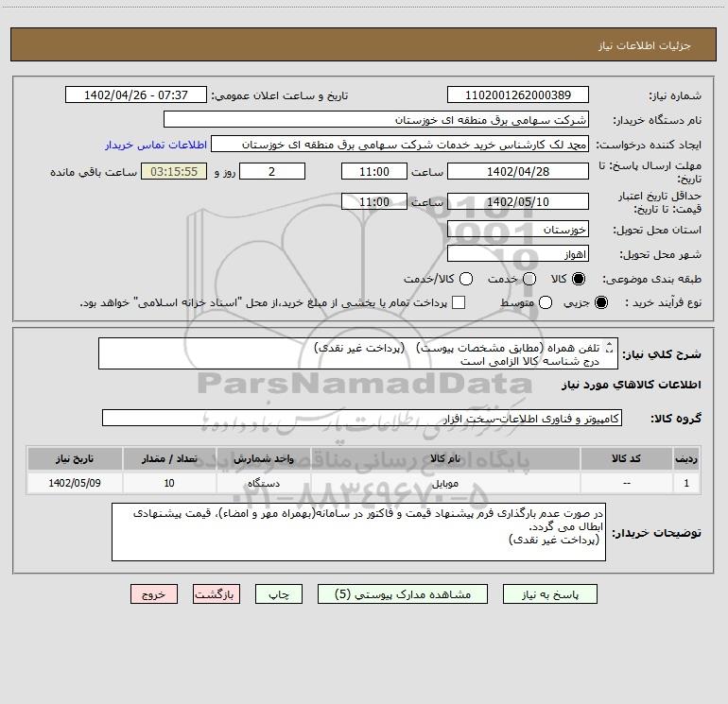Click the نام کالا column header
The image size is (728, 704).
(x=445, y=458)
